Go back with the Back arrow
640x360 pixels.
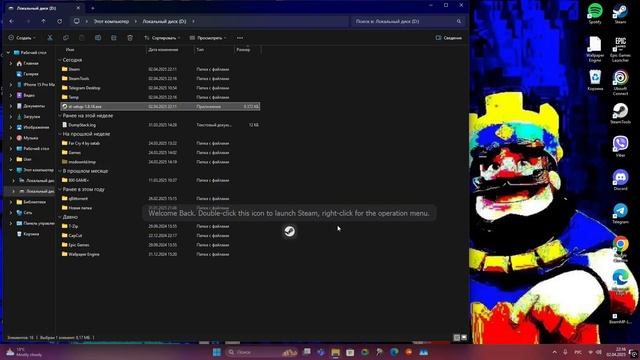point(11,21)
